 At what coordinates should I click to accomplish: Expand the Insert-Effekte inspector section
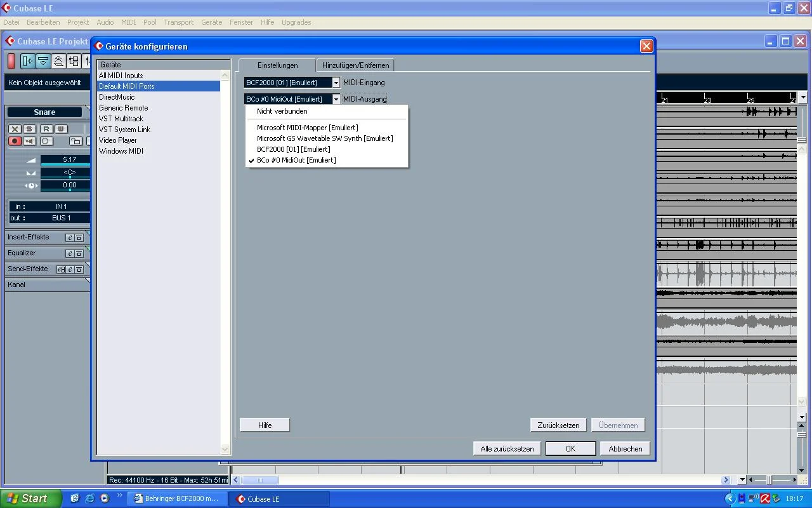click(x=29, y=237)
